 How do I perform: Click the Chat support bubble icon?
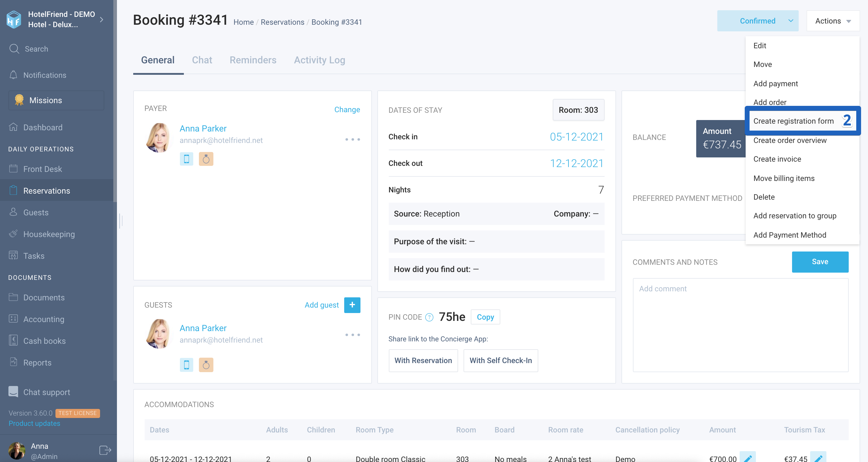coord(13,391)
